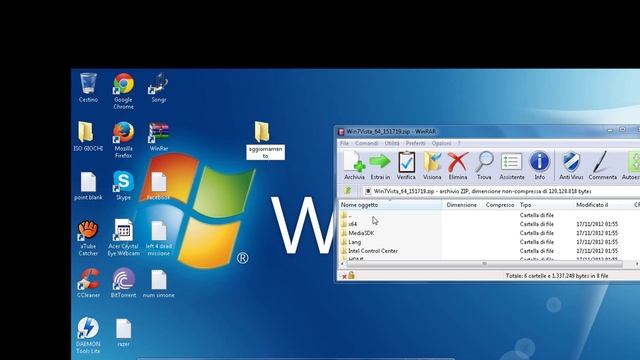Select the Acer Crystal Eye Webcam shortcut
Viewport: 640px width, 360px height.
pos(123,238)
